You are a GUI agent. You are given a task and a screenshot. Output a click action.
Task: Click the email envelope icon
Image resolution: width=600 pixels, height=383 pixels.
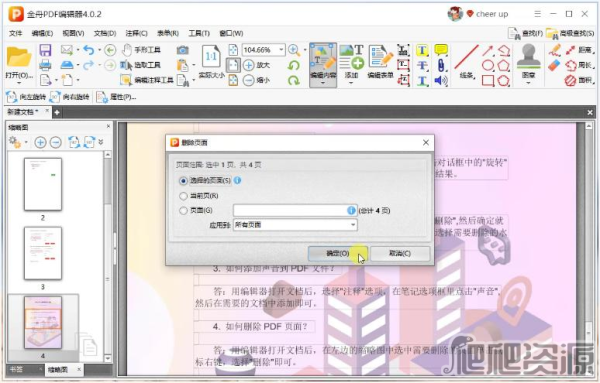(x=67, y=50)
